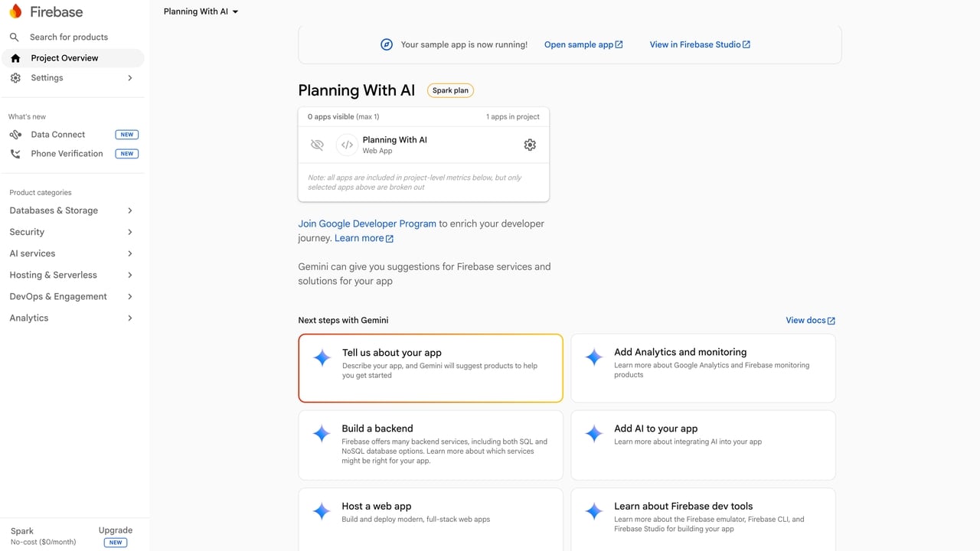980x551 pixels.
Task: Open sample app link
Action: (x=583, y=44)
